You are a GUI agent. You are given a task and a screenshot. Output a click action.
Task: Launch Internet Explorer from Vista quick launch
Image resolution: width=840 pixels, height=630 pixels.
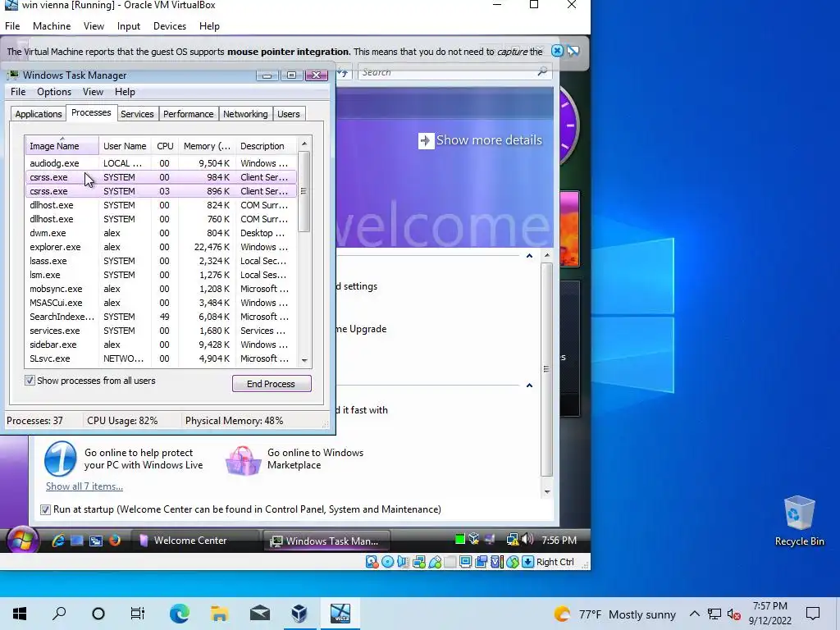click(x=58, y=541)
